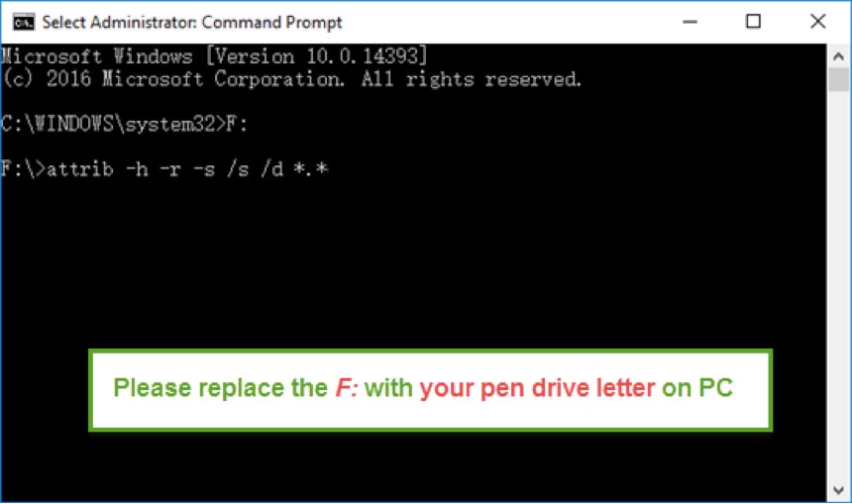Close the Command Prompt window
The image size is (852, 504).
point(817,22)
